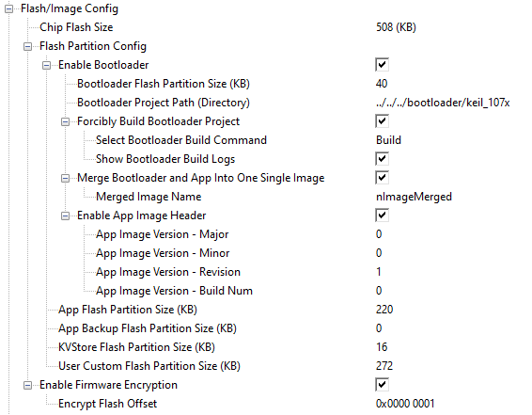
Task: Collapse the Flash/Image Config tree node
Action: coord(8,8)
